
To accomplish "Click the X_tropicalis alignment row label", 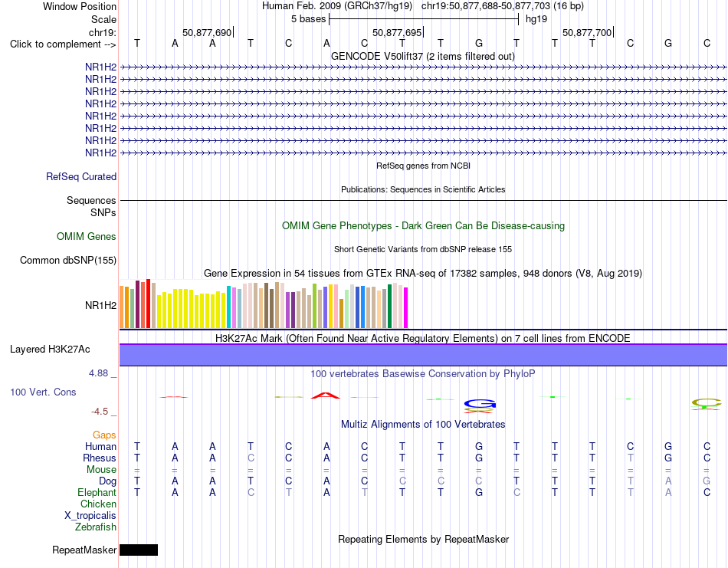I will tap(90, 516).
